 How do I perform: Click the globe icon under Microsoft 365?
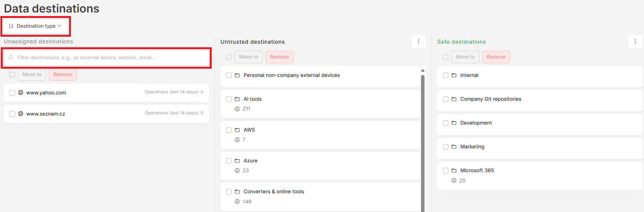pyautogui.click(x=454, y=180)
